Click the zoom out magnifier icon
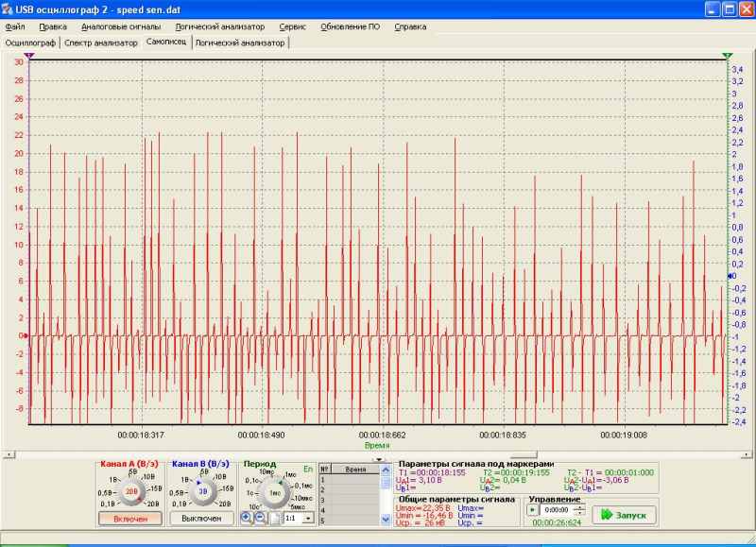The image size is (756, 547). tap(261, 518)
